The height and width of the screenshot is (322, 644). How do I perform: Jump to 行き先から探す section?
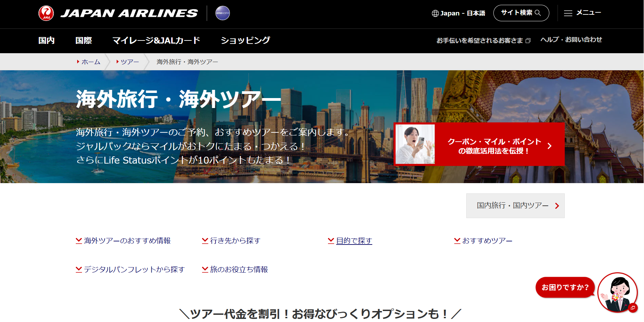235,241
